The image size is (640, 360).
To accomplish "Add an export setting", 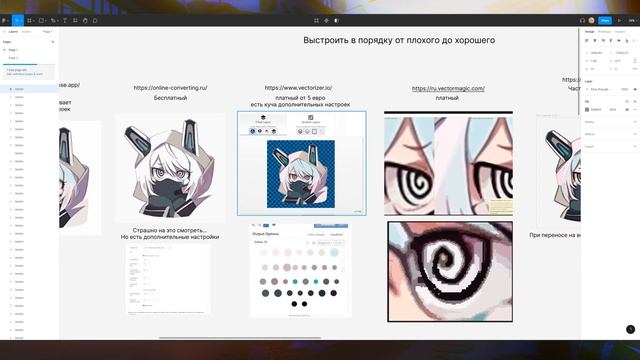I will tap(635, 146).
